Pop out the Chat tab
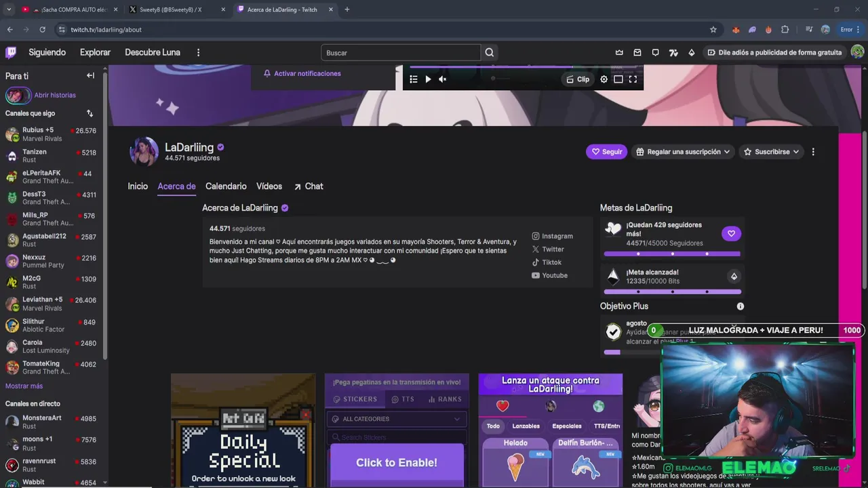This screenshot has height=488, width=868. click(x=309, y=186)
